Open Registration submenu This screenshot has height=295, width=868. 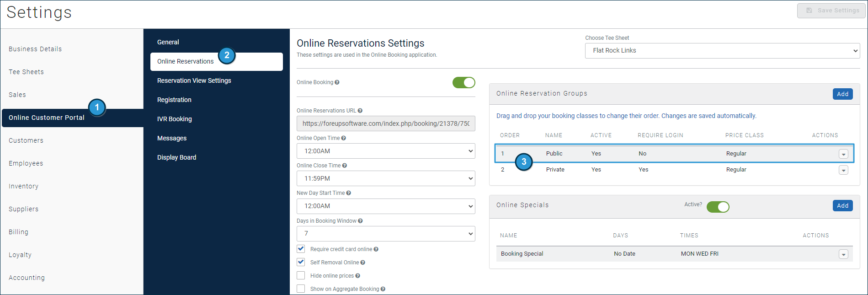[174, 100]
